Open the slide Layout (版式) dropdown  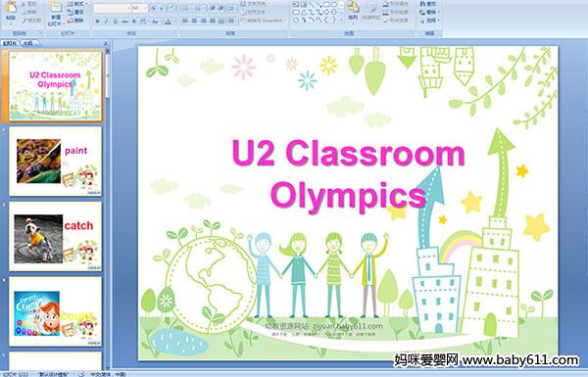coord(77,4)
